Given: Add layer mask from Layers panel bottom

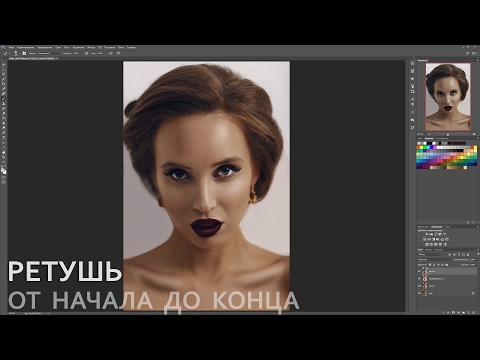Looking at the screenshot, I should 453,312.
